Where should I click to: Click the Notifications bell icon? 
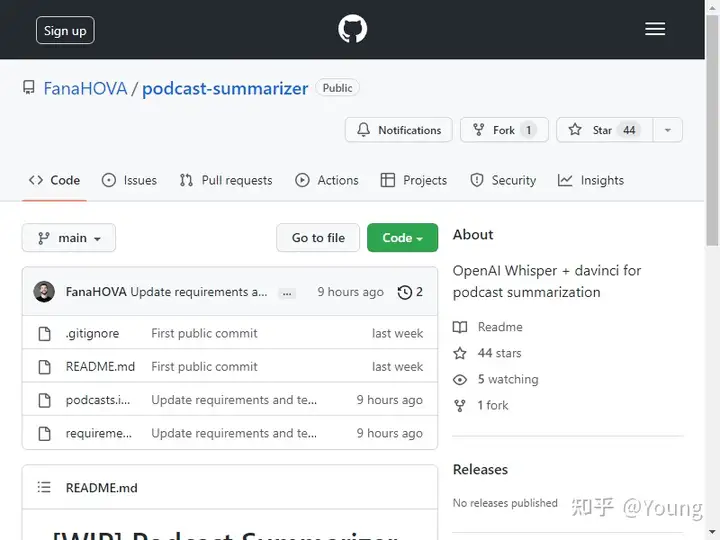[363, 130]
